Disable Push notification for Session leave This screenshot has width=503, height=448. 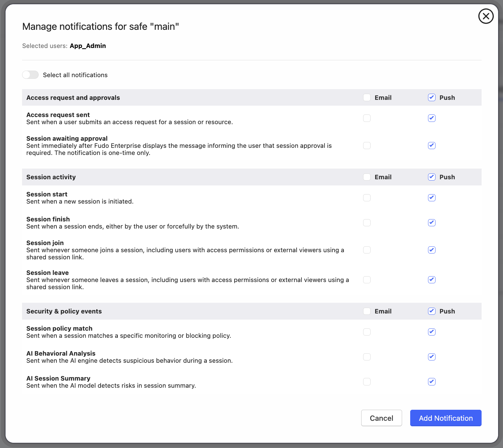pyautogui.click(x=432, y=280)
